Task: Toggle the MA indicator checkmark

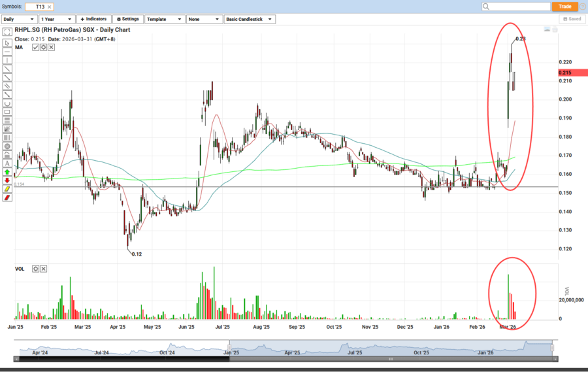Action: pyautogui.click(x=36, y=48)
